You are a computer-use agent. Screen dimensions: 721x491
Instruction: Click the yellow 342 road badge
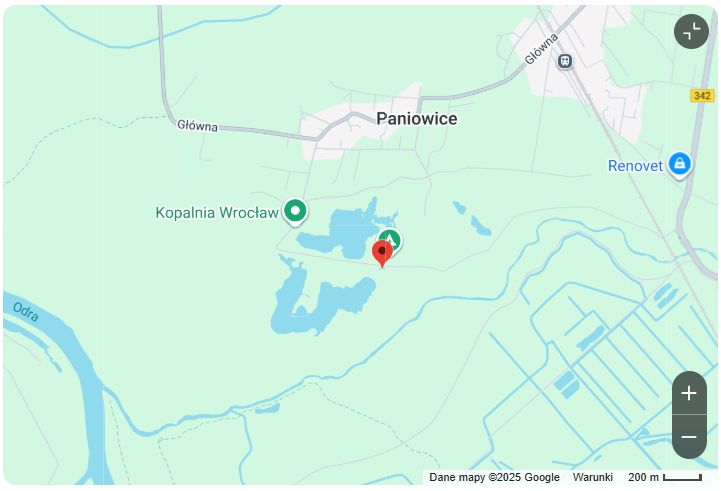702,96
